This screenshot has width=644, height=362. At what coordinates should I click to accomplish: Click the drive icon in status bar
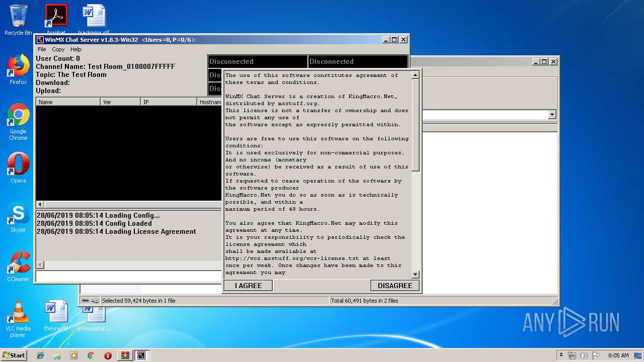[86, 301]
